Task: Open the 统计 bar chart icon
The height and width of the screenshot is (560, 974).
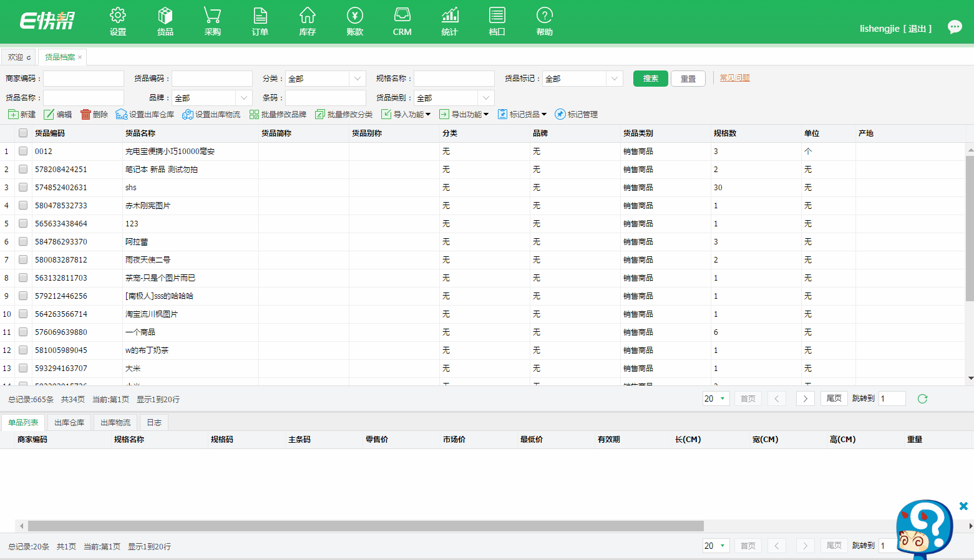Action: tap(450, 21)
